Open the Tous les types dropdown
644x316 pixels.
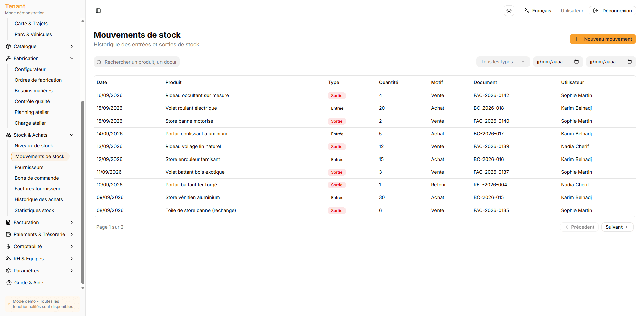[x=503, y=62]
